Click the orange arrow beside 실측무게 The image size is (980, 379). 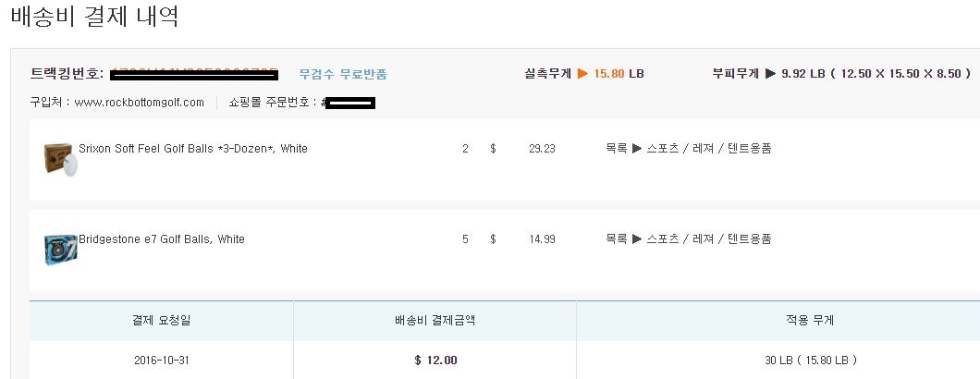582,73
